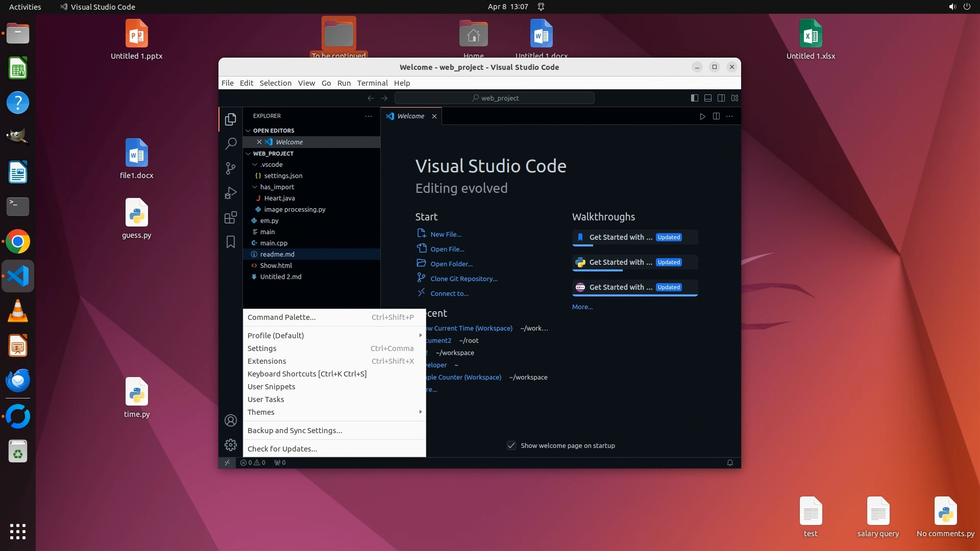Open Run and Debug view icon
The width and height of the screenshot is (980, 551).
click(231, 193)
